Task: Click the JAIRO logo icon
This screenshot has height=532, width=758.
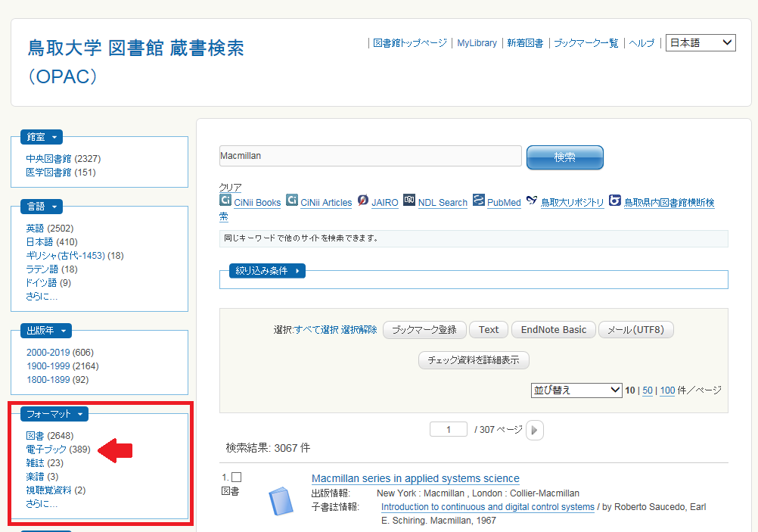Action: pyautogui.click(x=363, y=200)
